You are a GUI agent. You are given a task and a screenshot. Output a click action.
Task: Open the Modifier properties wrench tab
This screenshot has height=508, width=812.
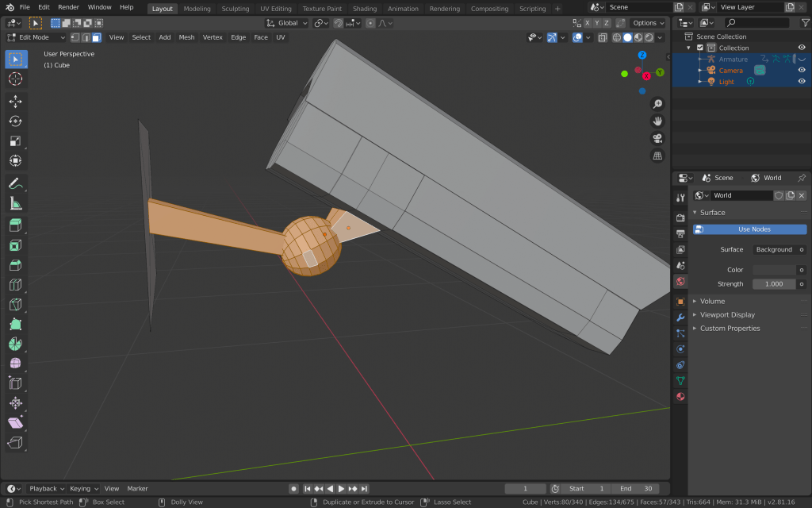click(680, 317)
